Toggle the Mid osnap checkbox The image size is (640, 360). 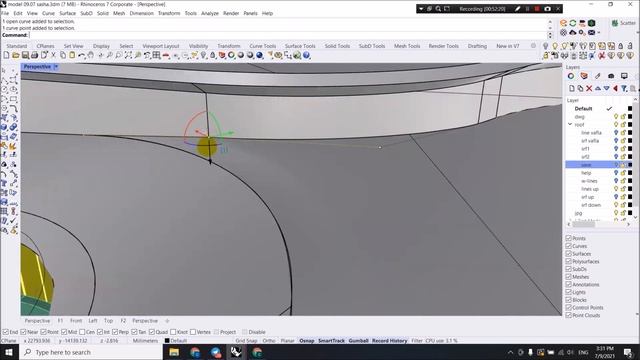click(x=64, y=332)
